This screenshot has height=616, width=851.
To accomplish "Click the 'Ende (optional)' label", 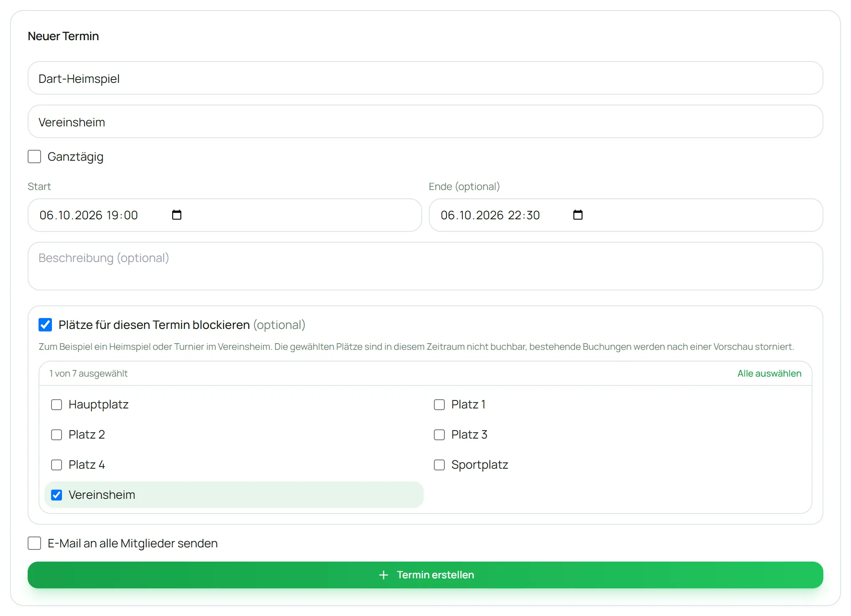I will pos(464,187).
